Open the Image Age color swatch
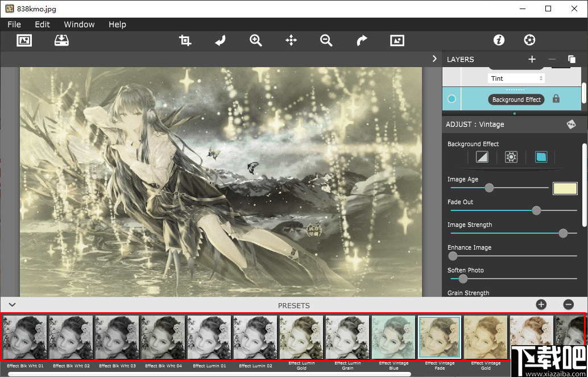This screenshot has width=588, height=377. point(565,188)
